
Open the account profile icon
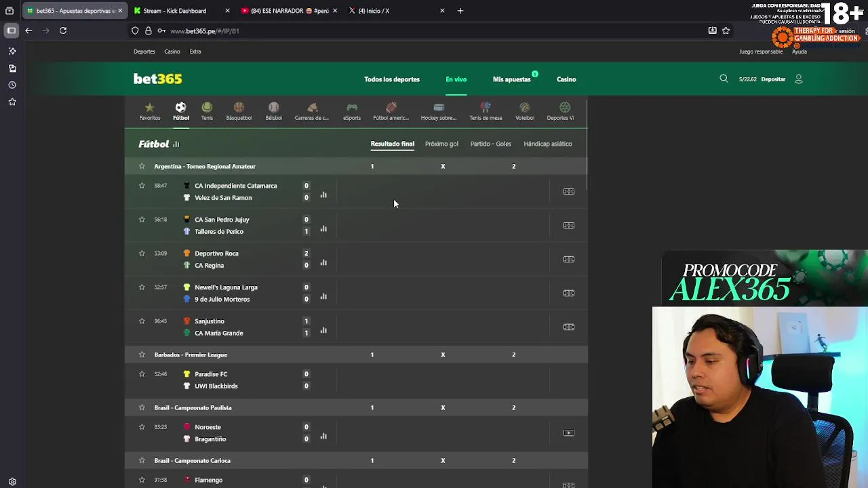coord(799,79)
